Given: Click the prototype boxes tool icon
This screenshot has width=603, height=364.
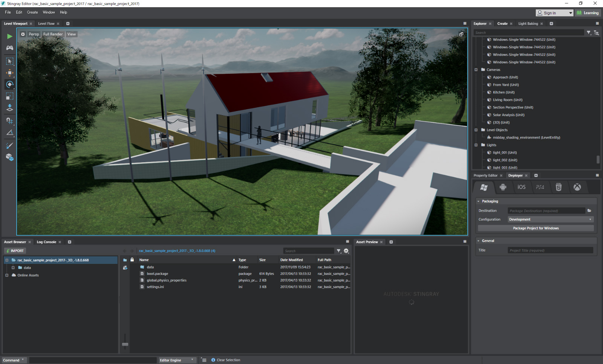Looking at the screenshot, I should pos(10,157).
